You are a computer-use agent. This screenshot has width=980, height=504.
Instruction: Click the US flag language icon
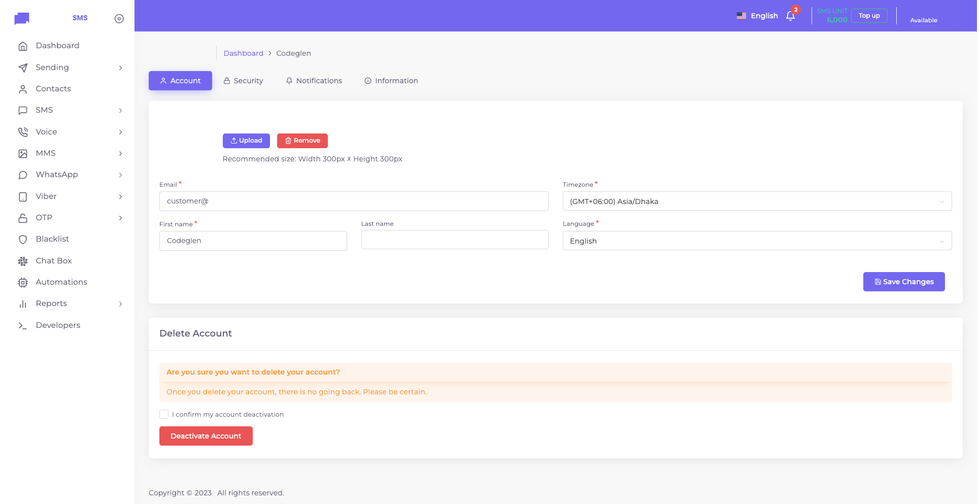[741, 16]
